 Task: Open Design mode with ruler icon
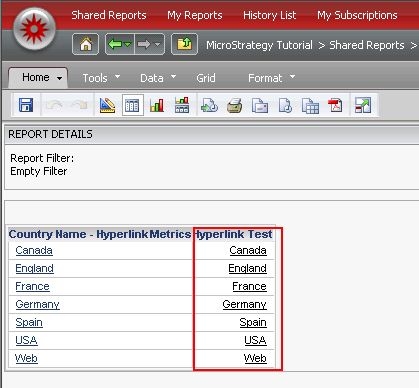(107, 105)
